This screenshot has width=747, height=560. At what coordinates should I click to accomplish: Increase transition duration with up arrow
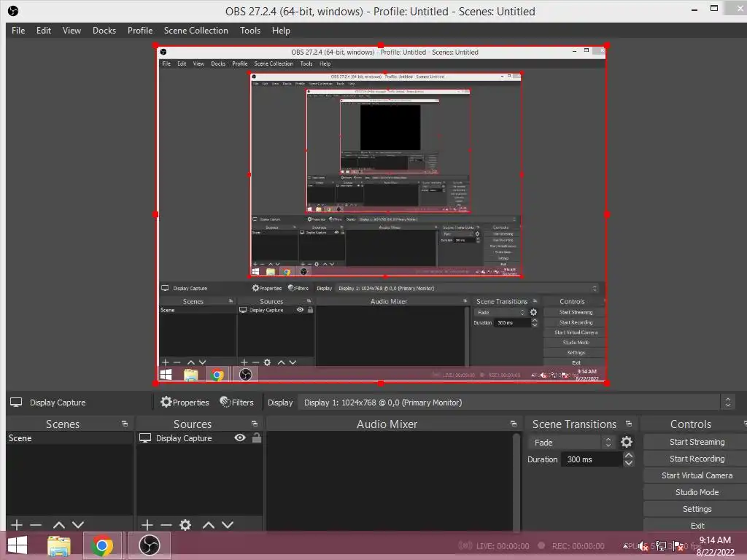point(629,455)
